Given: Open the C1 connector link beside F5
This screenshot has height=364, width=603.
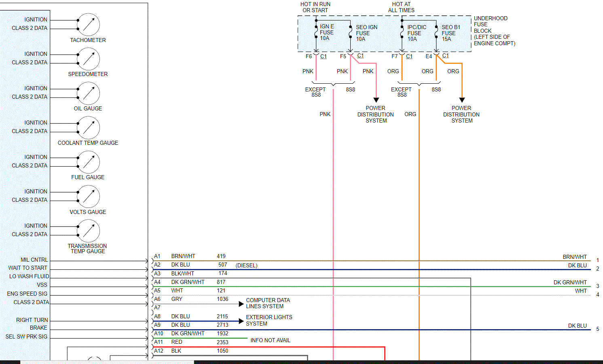Looking at the screenshot, I should pyautogui.click(x=360, y=55).
